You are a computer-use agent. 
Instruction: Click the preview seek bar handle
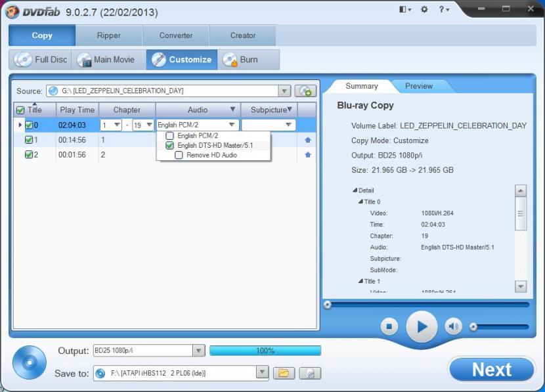click(327, 305)
